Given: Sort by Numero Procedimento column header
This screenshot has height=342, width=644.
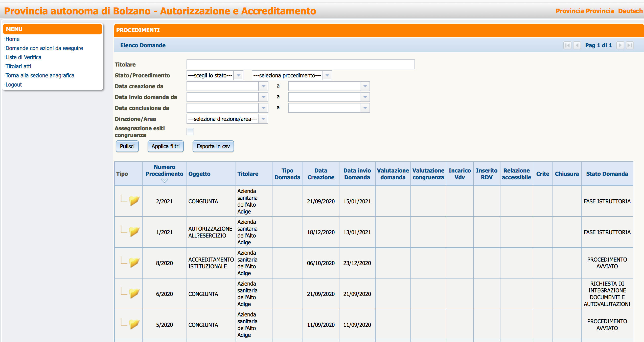Looking at the screenshot, I should click(165, 170).
